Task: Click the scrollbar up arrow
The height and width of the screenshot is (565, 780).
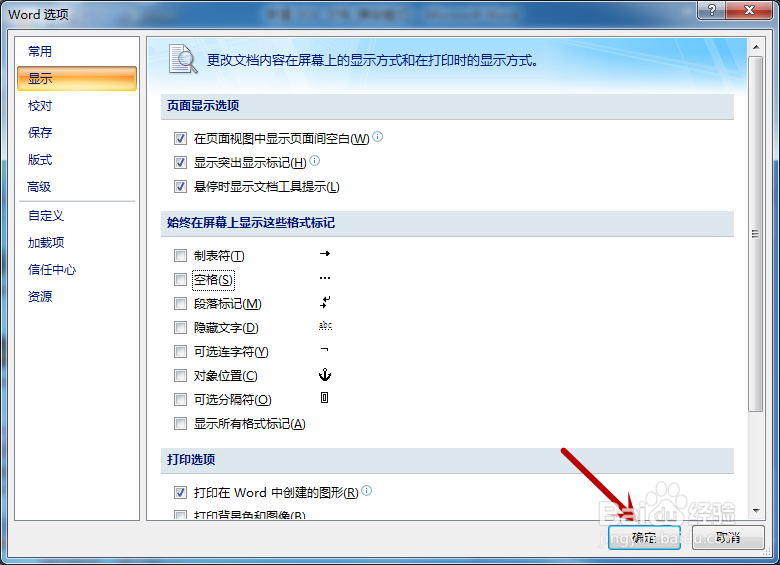Action: pyautogui.click(x=756, y=47)
